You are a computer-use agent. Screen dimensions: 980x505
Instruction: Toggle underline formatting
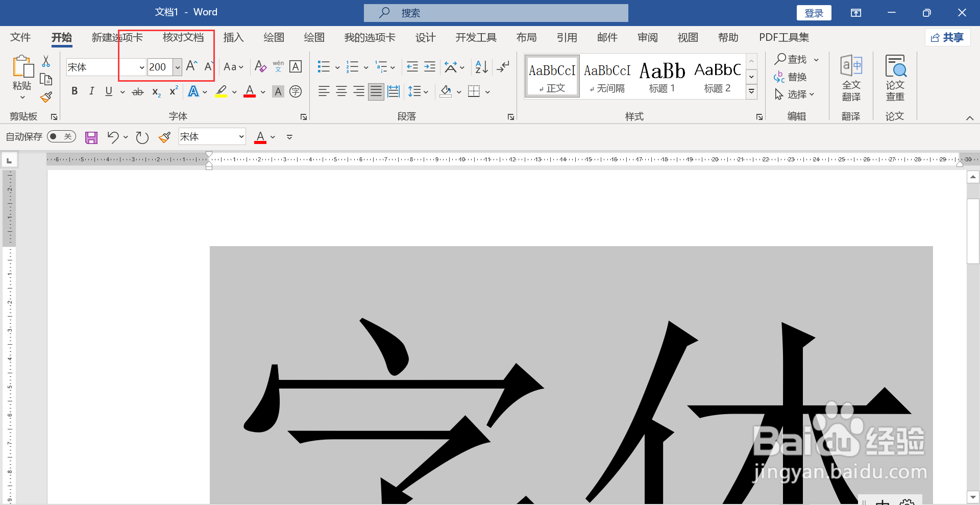(x=109, y=91)
